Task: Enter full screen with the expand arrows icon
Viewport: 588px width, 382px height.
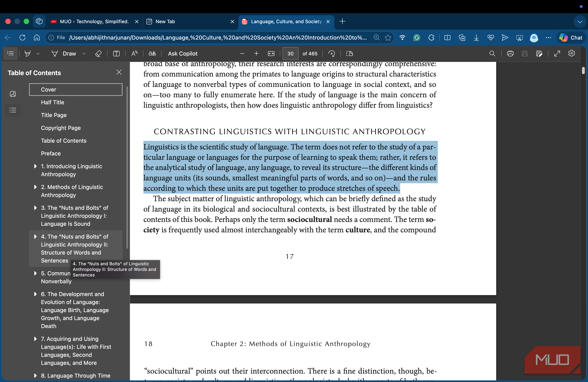Action: 557,54
